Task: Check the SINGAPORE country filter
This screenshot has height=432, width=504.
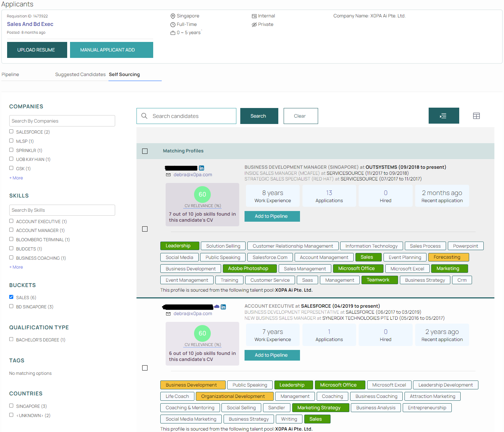Action: (11, 406)
